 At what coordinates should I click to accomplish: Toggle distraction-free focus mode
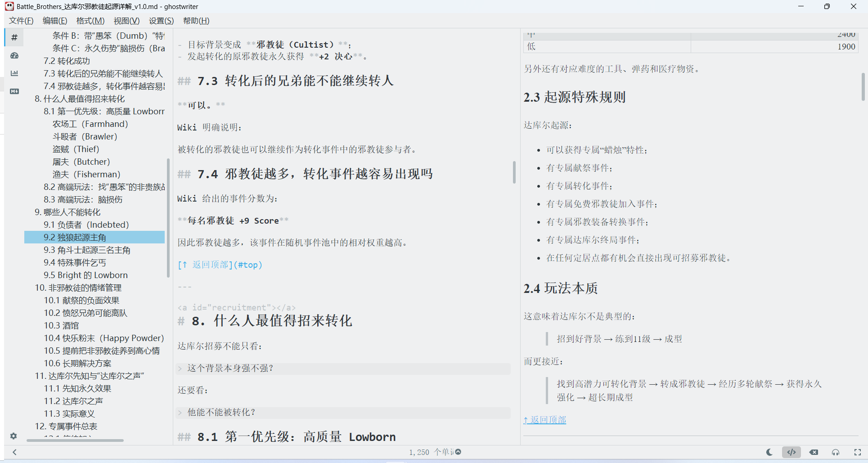836,452
